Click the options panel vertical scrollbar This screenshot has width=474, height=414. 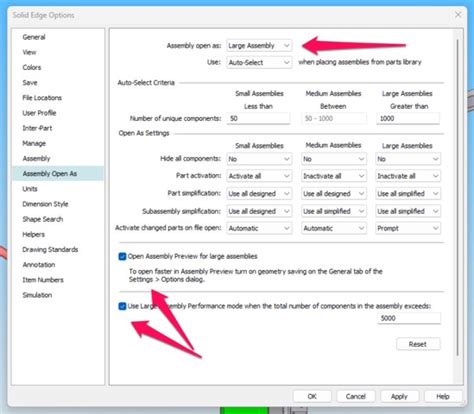point(458,197)
